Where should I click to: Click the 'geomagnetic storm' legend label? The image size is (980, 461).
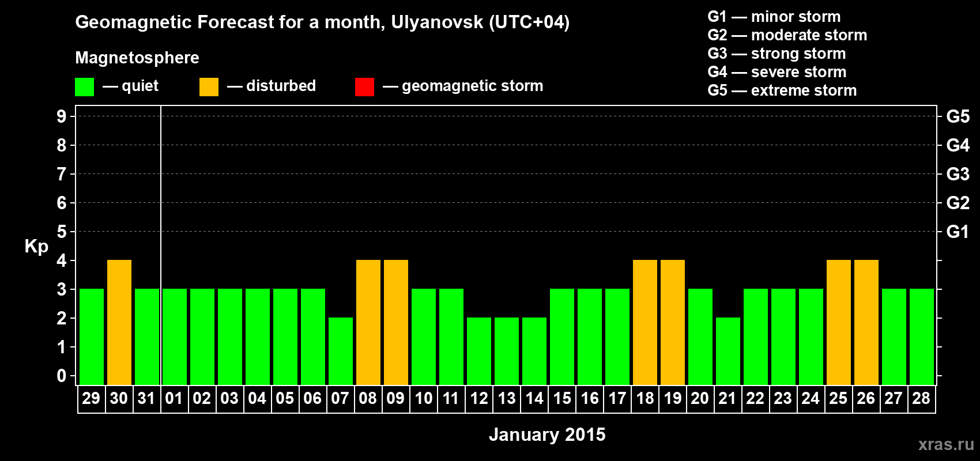473,86
